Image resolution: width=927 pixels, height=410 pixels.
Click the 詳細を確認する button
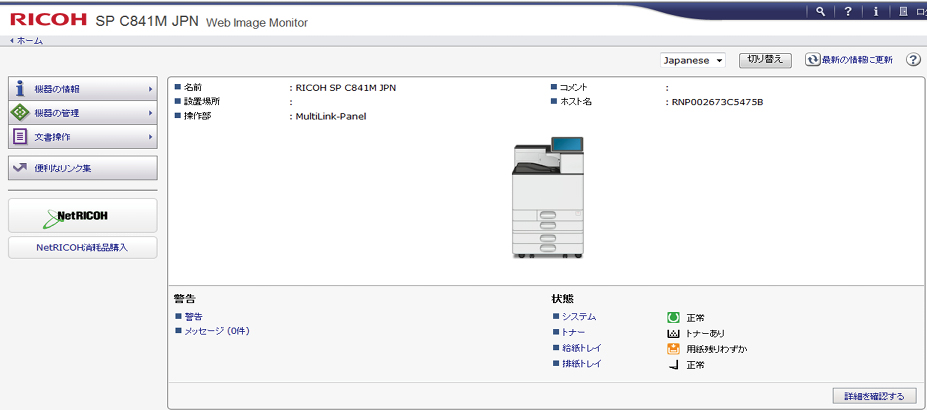point(873,396)
